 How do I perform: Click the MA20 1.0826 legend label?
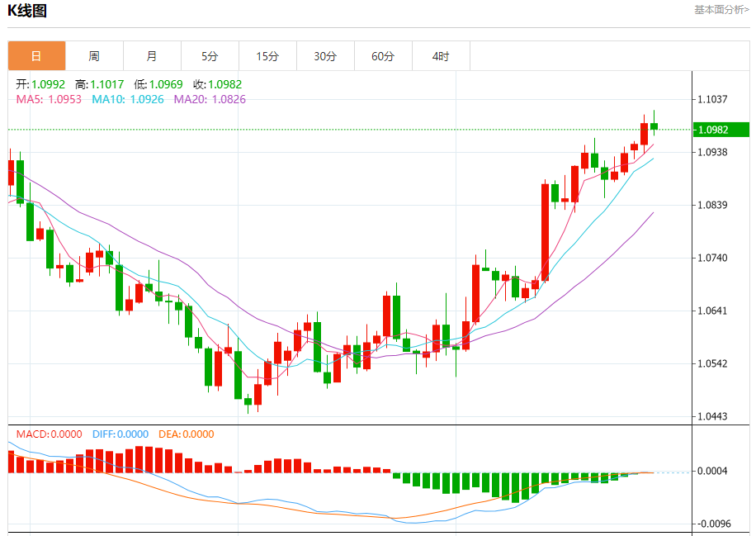coord(210,99)
